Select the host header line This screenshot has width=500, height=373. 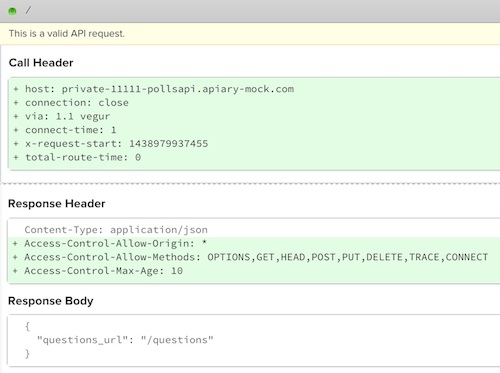click(154, 89)
